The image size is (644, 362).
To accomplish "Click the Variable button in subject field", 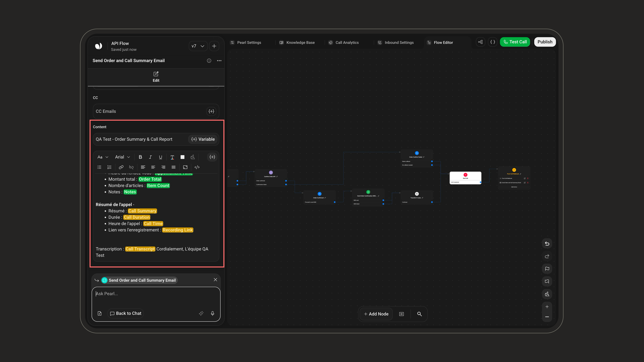I will pos(203,139).
